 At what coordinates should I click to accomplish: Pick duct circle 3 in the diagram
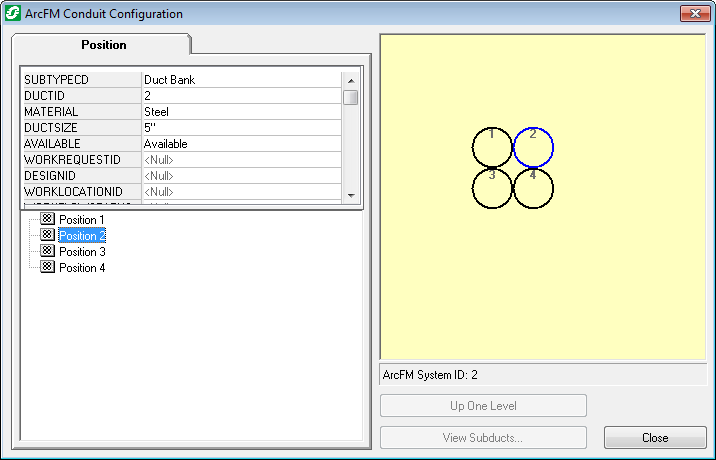pos(492,188)
